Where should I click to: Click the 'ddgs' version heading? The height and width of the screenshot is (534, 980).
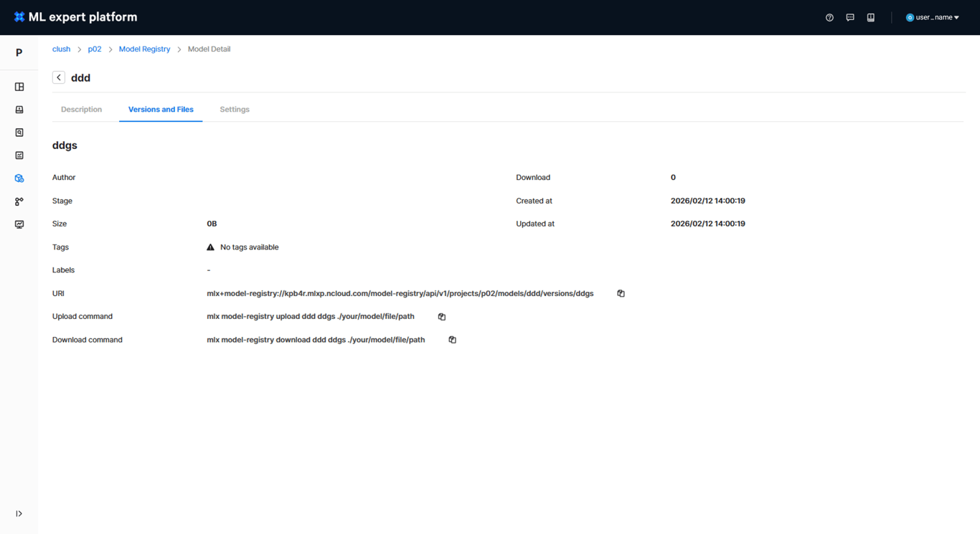[x=65, y=146]
